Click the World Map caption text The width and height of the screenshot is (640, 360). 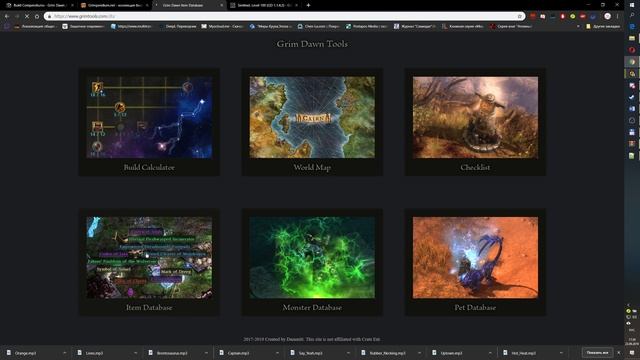312,167
